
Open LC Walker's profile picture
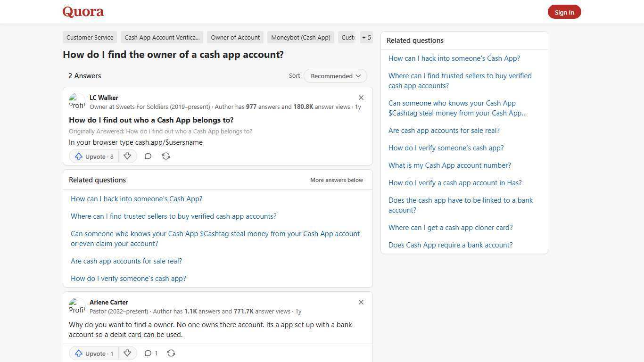77,101
